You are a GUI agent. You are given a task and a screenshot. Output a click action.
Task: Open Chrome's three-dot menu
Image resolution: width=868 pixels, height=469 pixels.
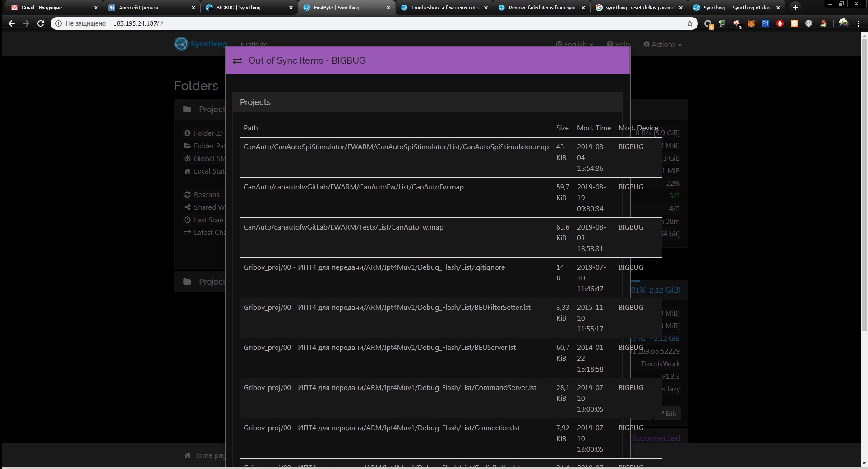click(x=859, y=23)
